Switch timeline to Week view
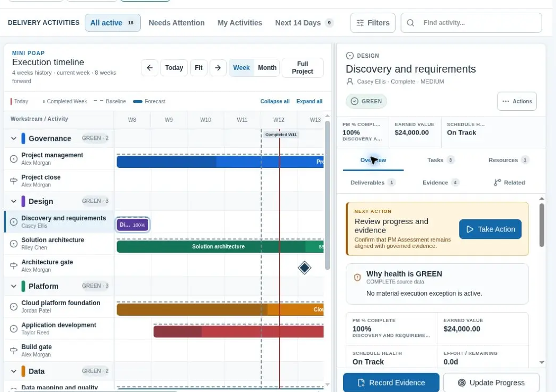 pyautogui.click(x=241, y=68)
